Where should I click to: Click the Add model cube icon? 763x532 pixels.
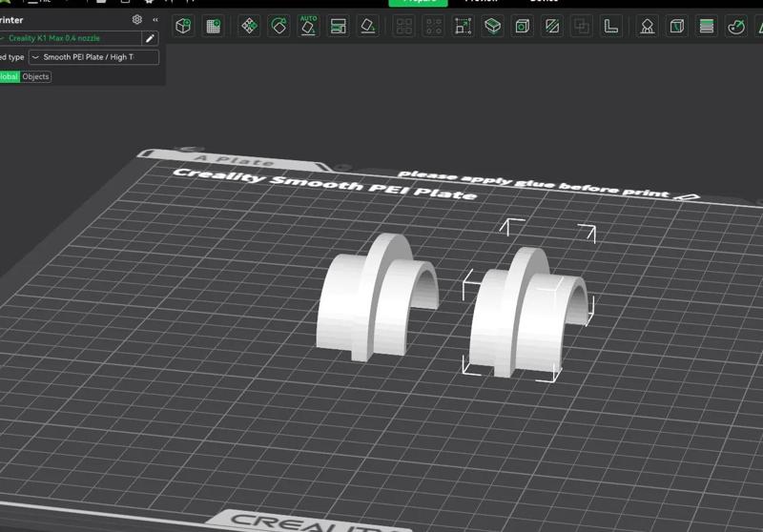pyautogui.click(x=183, y=26)
